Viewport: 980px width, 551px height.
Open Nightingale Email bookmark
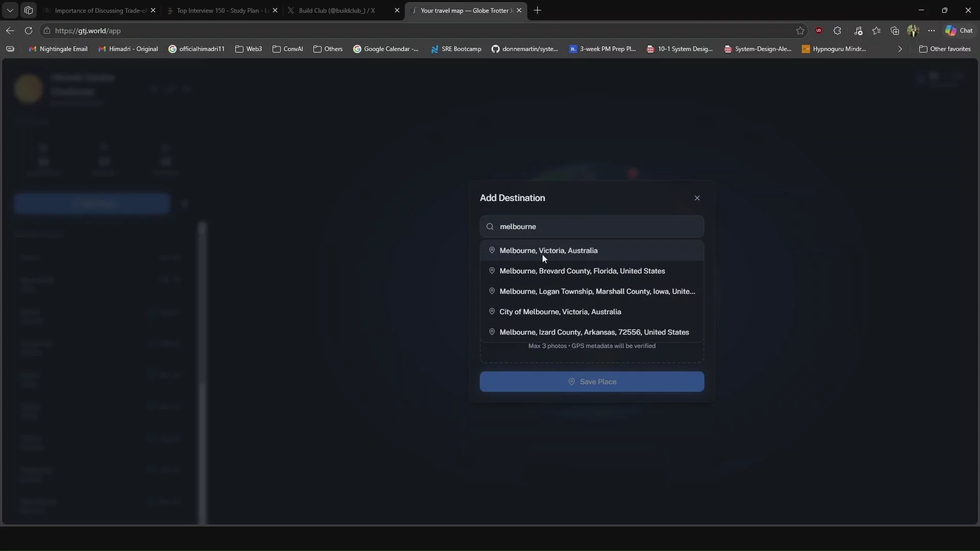coord(58,49)
